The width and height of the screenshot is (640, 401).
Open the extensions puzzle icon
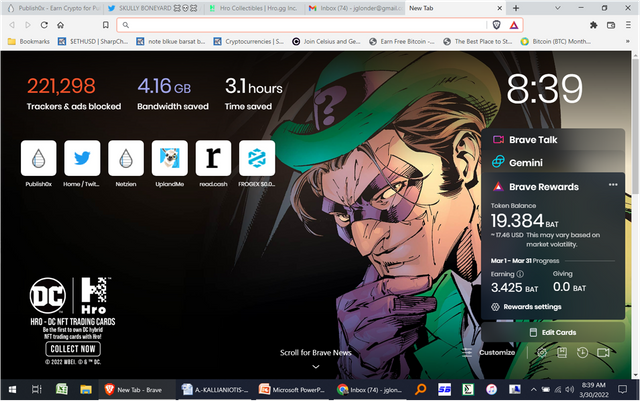point(594,25)
